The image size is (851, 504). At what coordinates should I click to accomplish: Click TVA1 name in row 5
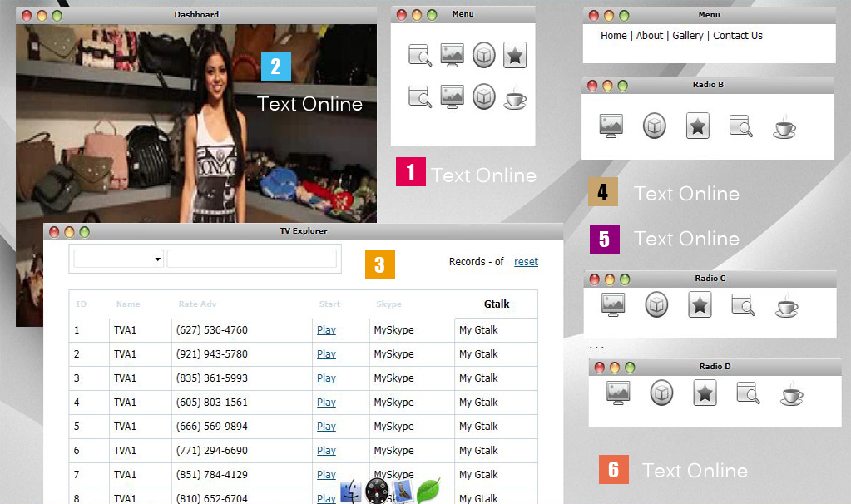click(x=125, y=427)
